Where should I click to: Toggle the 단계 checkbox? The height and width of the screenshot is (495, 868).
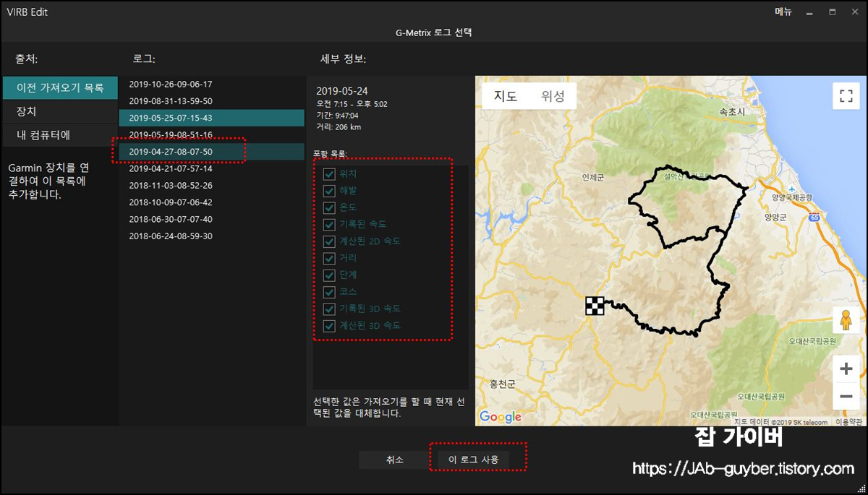[x=329, y=275]
